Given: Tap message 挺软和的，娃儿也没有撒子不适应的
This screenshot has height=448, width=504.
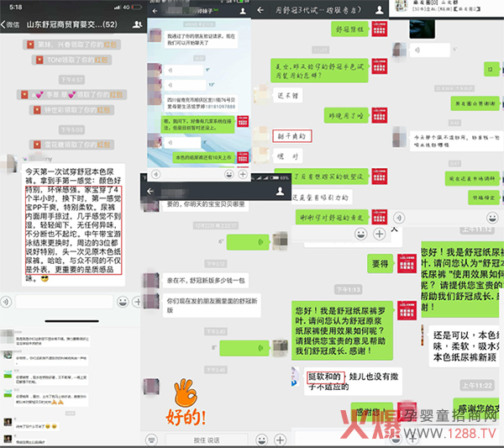Looking at the screenshot, I should pos(353,382).
